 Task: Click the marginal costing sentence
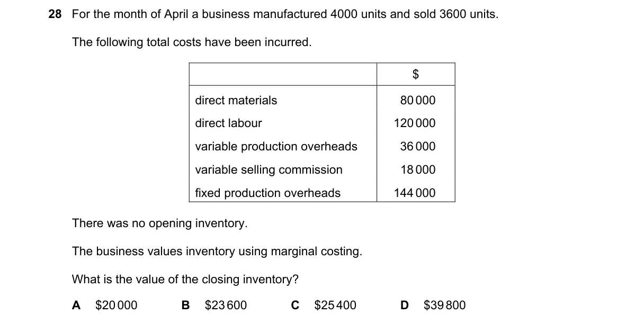click(x=217, y=251)
